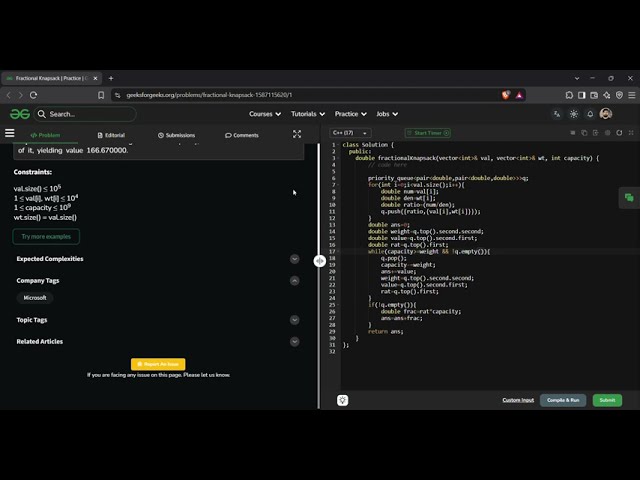Click into the Search input field
The image size is (640, 480).
(85, 114)
